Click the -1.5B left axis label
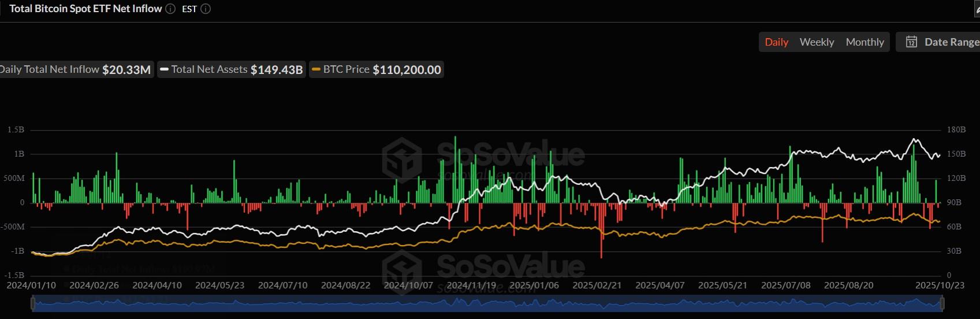This screenshot has height=319, width=980. [14, 275]
